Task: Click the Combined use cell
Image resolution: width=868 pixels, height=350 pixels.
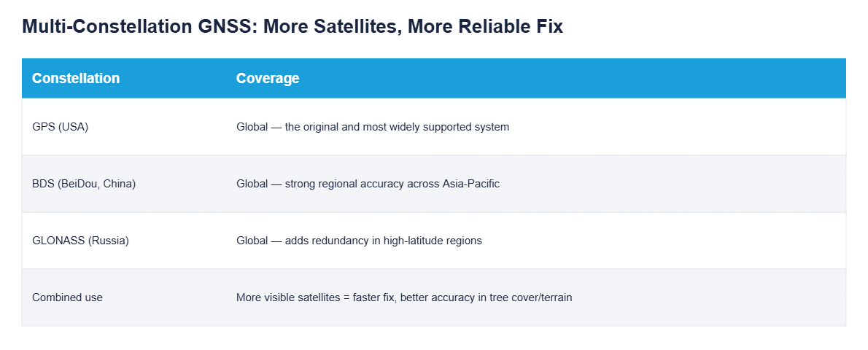Action: click(67, 297)
